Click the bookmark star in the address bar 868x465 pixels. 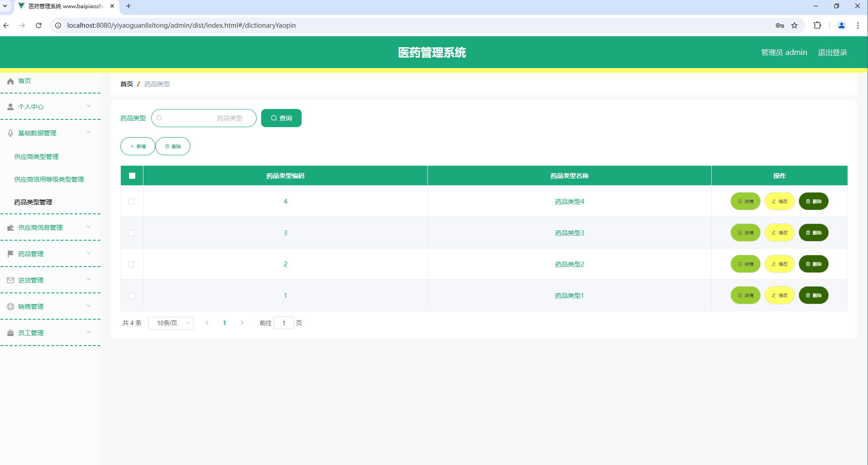(x=795, y=25)
